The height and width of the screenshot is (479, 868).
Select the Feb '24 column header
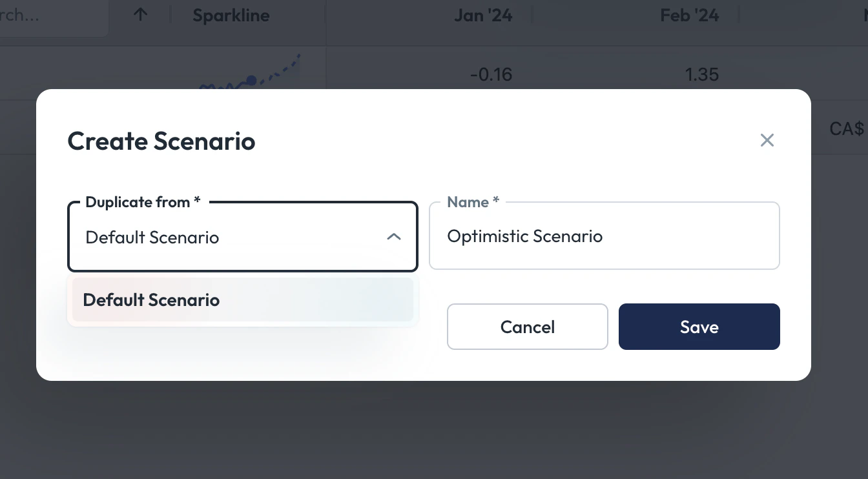[690, 15]
